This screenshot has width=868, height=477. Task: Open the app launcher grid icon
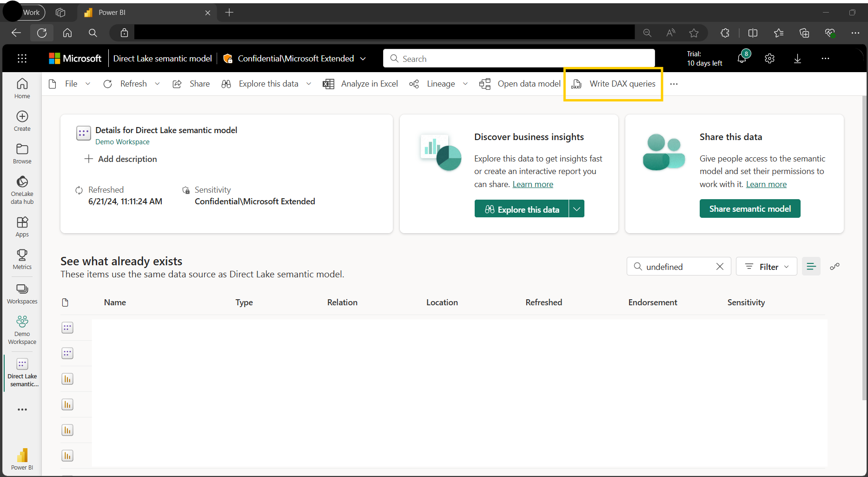click(x=22, y=59)
